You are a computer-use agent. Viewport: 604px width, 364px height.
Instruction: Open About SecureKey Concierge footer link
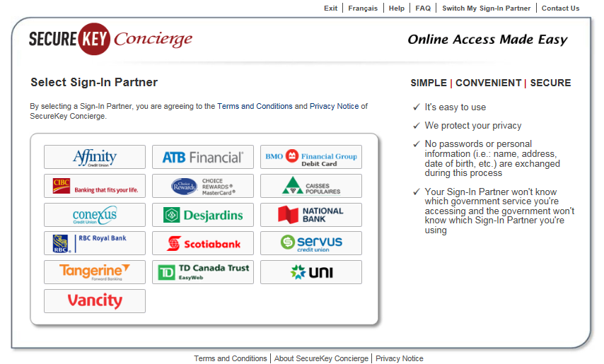321,358
